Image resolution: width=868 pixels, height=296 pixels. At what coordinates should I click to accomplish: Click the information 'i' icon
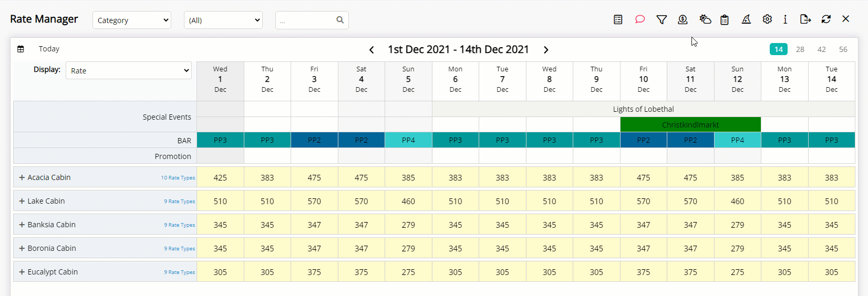point(785,19)
